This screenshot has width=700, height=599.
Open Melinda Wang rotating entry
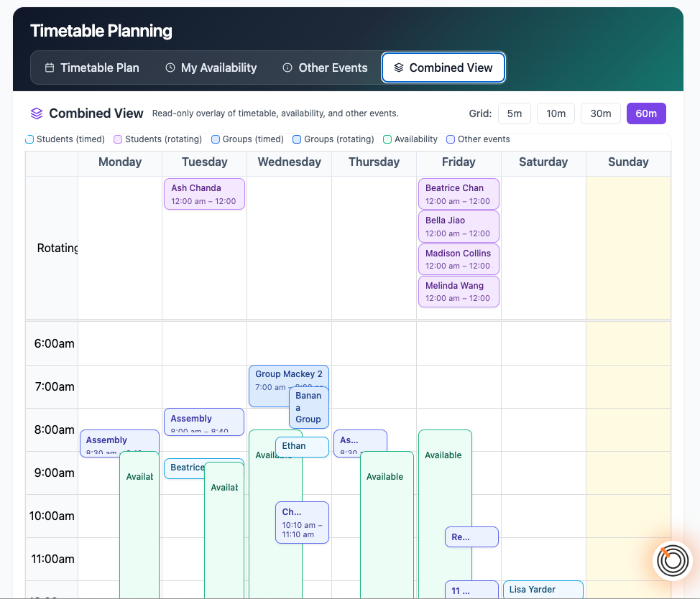point(459,292)
